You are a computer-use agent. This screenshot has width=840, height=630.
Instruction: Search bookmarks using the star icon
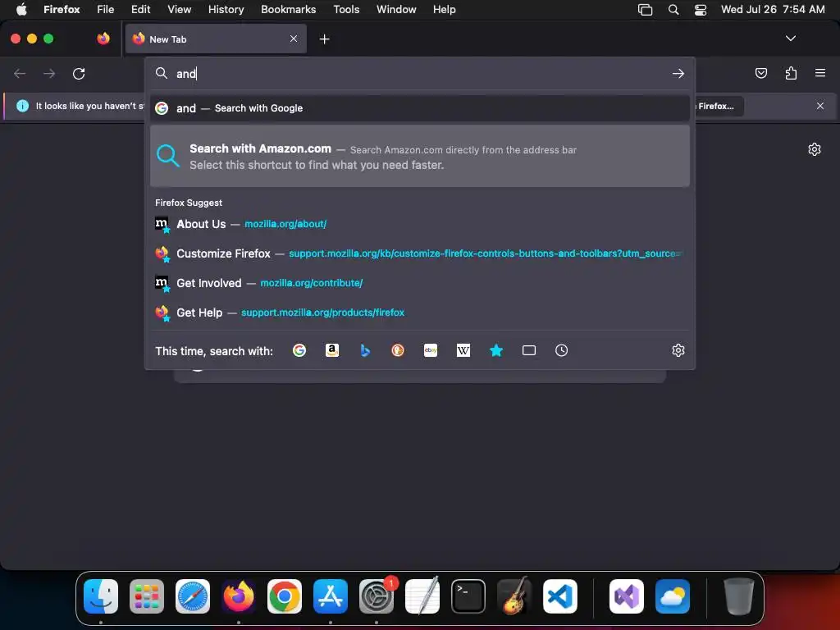[x=496, y=350]
